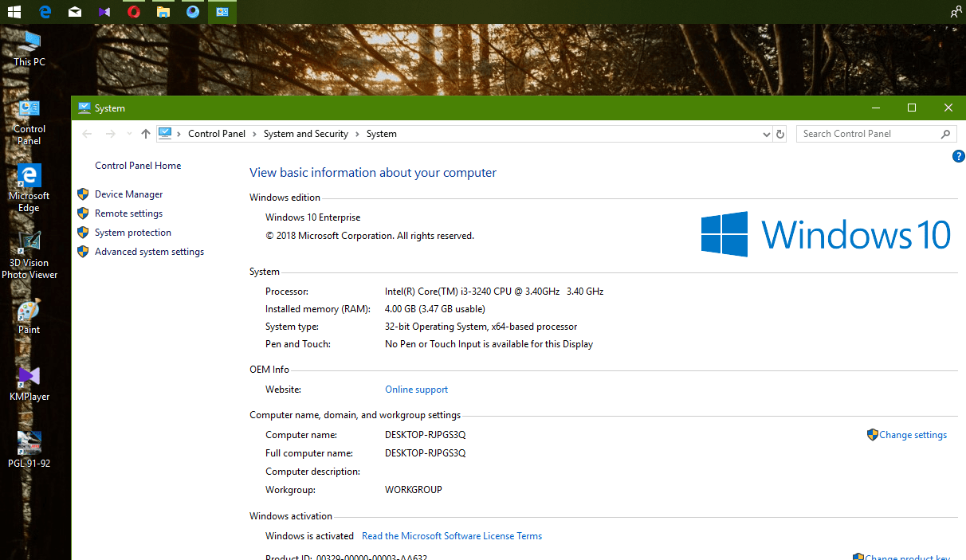The image size is (966, 560).
Task: Select the Paint desktop shortcut
Action: coord(29,316)
